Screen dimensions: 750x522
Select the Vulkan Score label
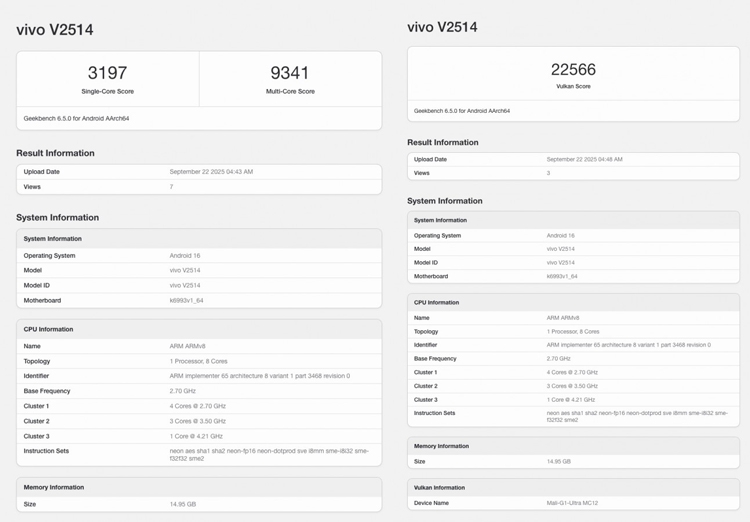click(x=573, y=87)
